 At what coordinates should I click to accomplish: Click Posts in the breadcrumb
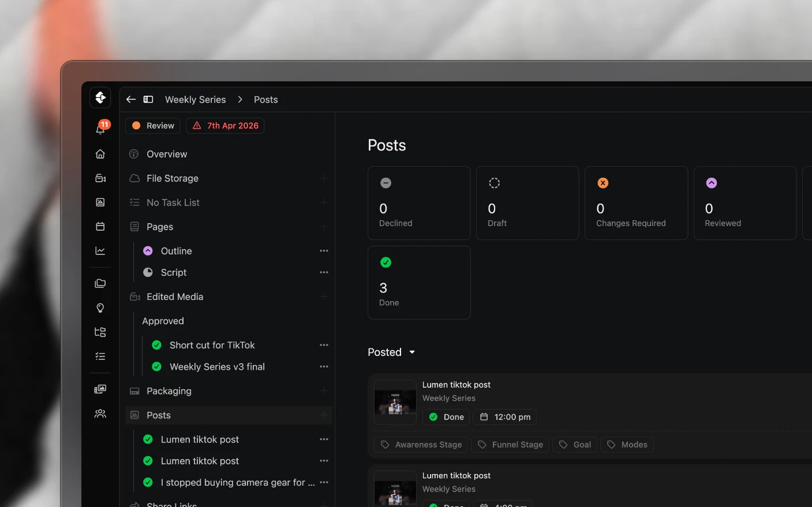[x=266, y=100]
